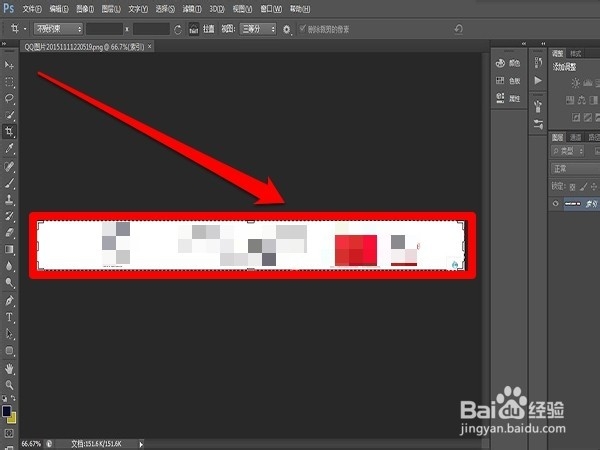Select the Move tool

[9, 65]
